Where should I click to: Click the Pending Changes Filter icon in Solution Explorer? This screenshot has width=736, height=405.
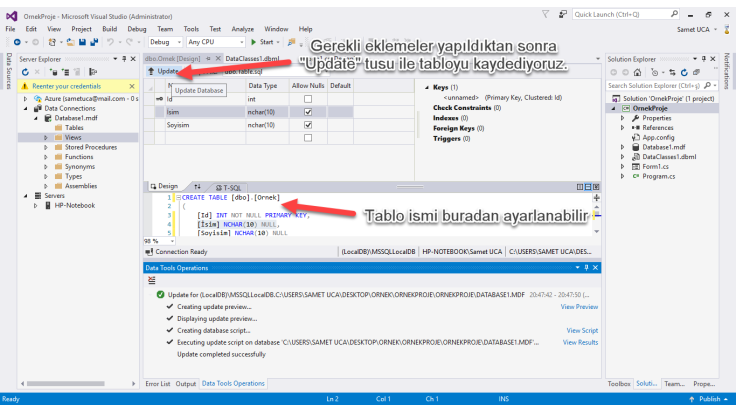click(655, 72)
